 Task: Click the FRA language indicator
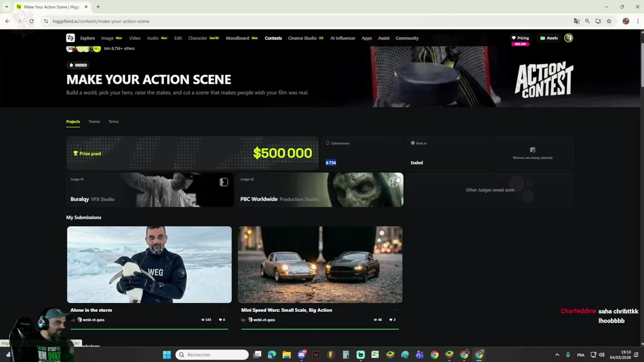[x=581, y=355]
